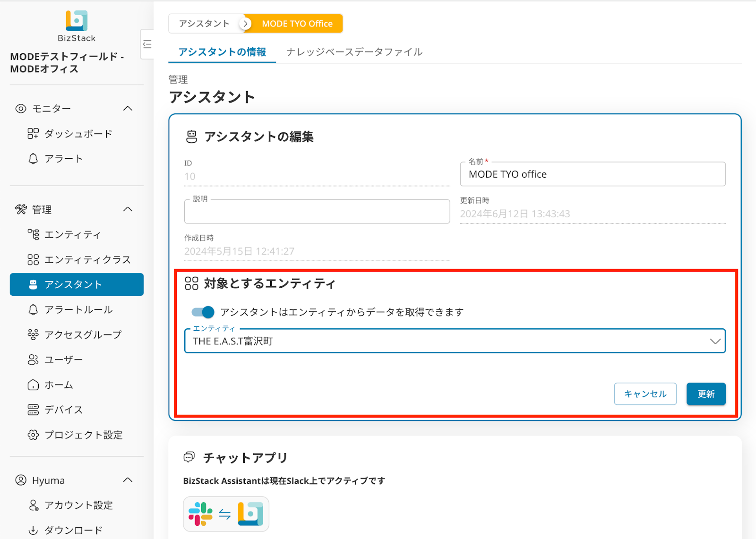Click the 説明 description input field
This screenshot has width=756, height=539.
(x=317, y=212)
